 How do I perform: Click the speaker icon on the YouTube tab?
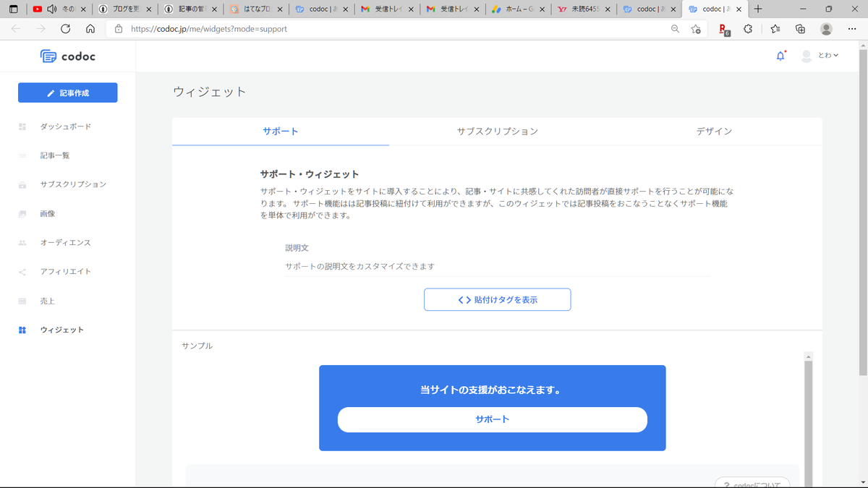point(52,9)
